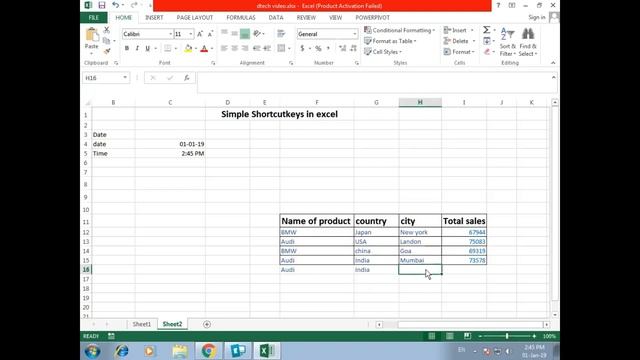Image resolution: width=640 pixels, height=360 pixels.
Task: Click the Wrap Text icon
Action: (x=281, y=33)
